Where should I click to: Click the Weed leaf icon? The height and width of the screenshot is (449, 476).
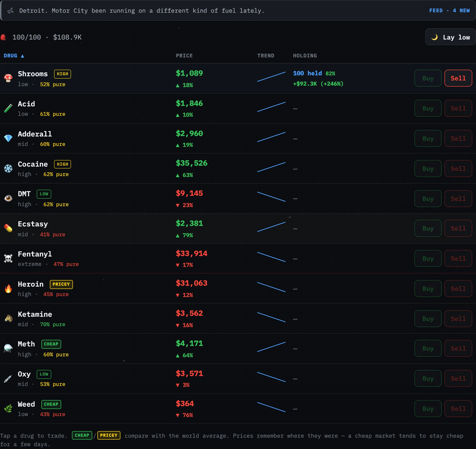tap(8, 409)
